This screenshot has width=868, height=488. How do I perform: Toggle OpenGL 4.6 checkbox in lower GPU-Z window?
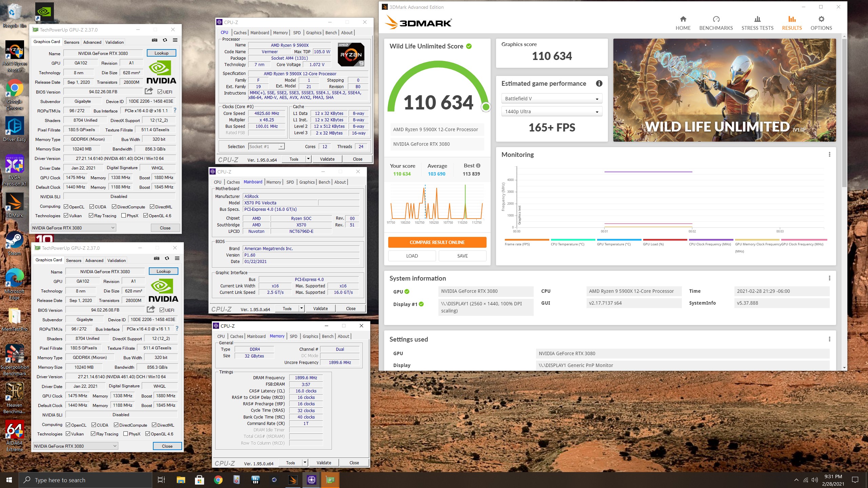[148, 434]
